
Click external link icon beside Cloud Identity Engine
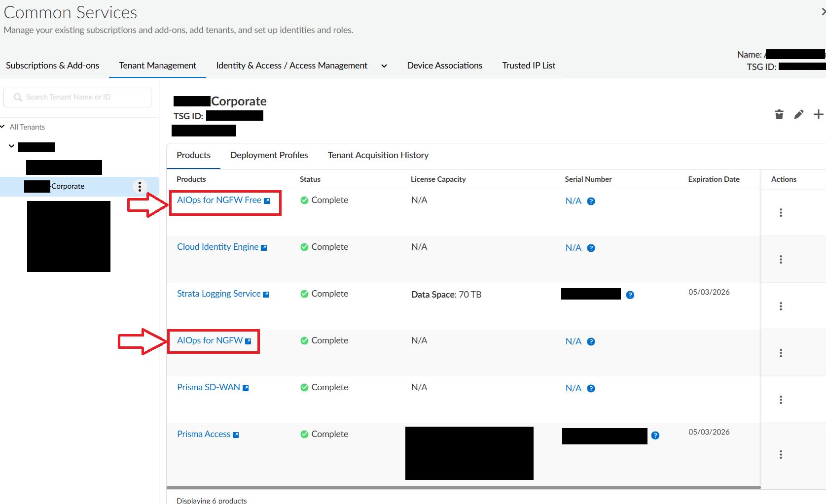coord(264,247)
